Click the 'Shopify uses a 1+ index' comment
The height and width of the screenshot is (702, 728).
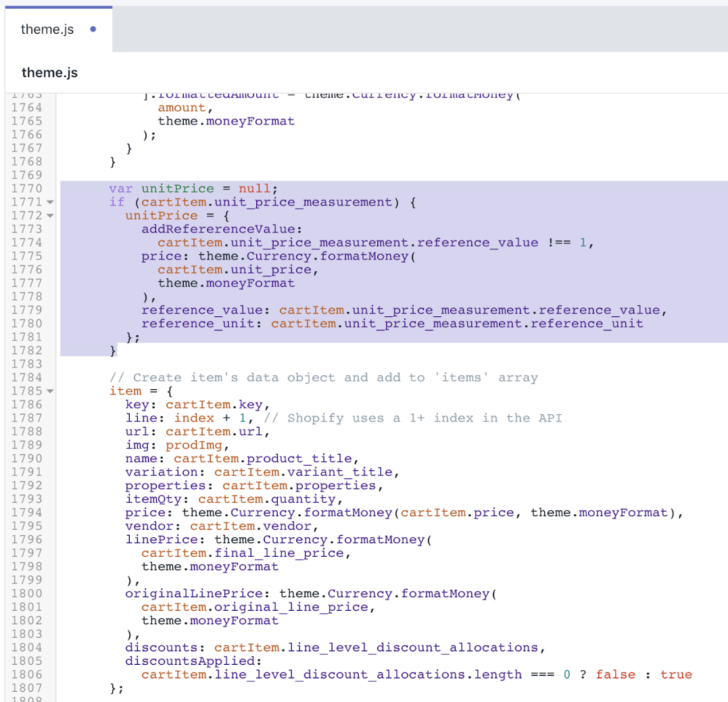click(412, 418)
